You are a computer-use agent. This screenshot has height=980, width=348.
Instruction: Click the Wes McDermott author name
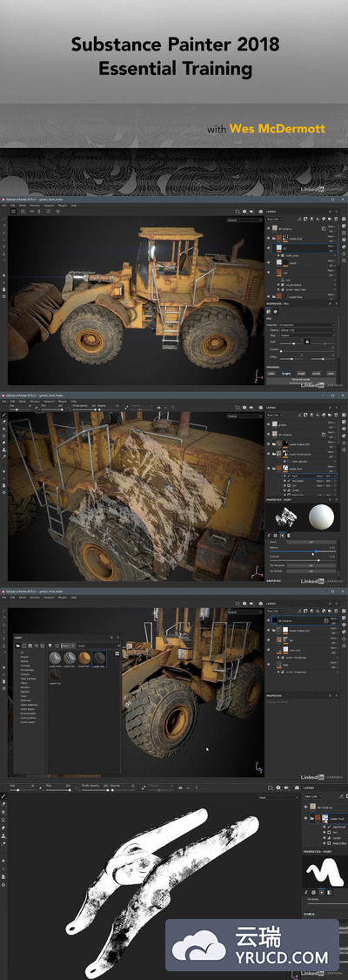point(278,130)
